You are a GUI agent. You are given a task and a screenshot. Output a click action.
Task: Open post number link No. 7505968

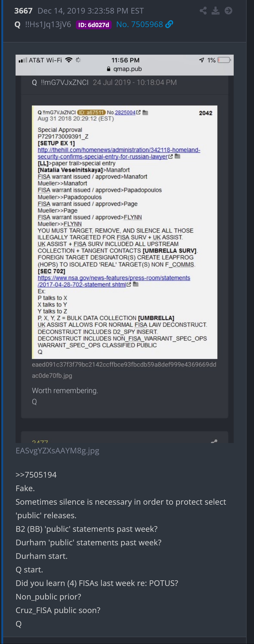pyautogui.click(x=139, y=24)
